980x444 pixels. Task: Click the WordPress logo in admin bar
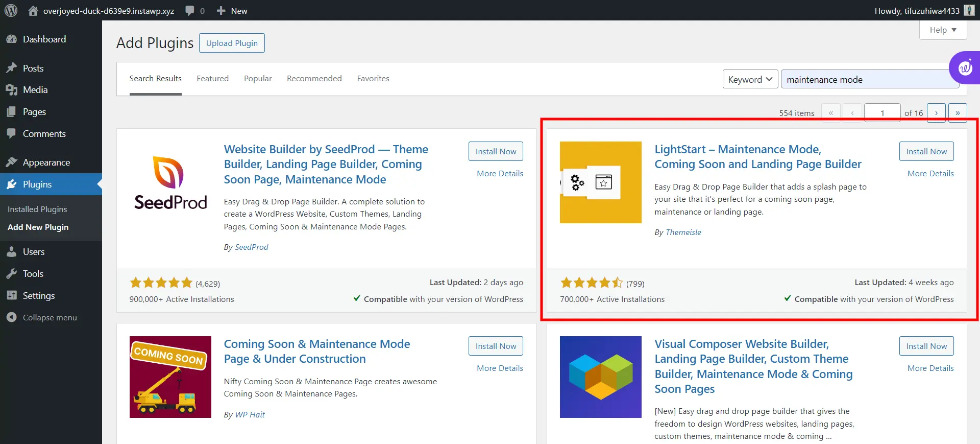coord(11,10)
